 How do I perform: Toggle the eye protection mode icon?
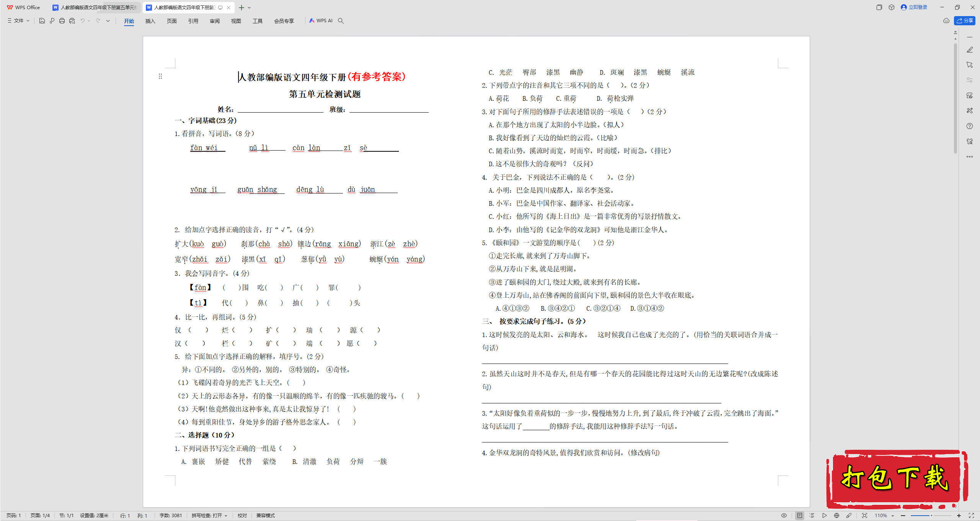pos(784,516)
